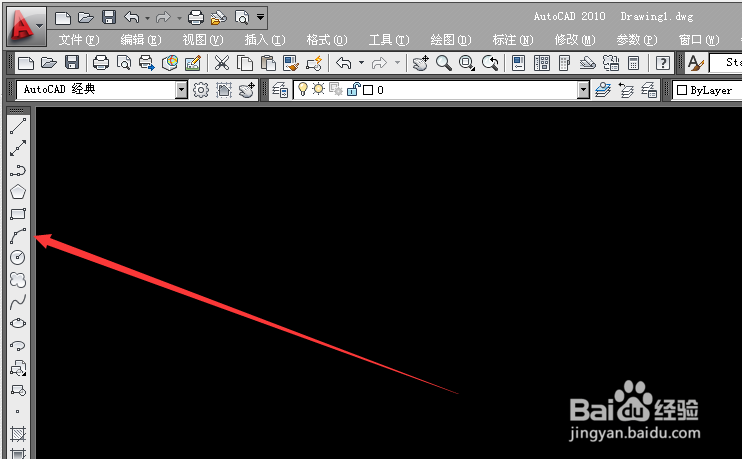Screen dimensions: 742x459
Task: Click the Plot printer icon in Standard toolbar
Action: click(100, 63)
